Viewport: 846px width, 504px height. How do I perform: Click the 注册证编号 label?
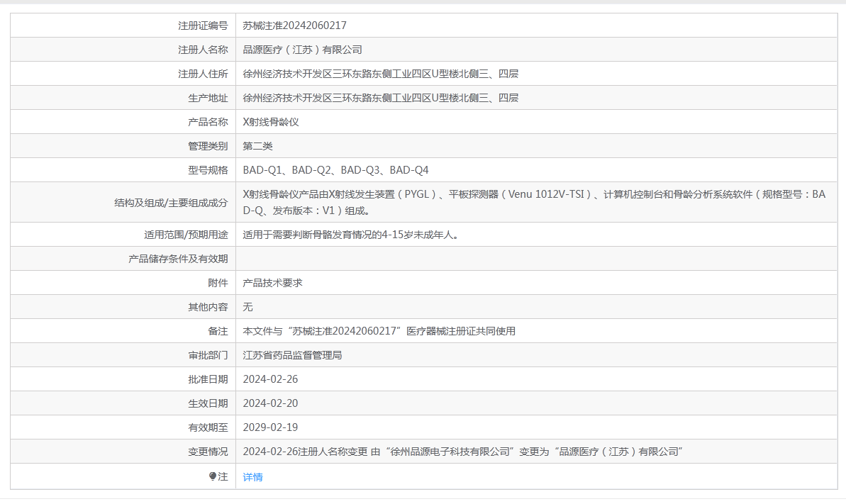click(x=203, y=26)
